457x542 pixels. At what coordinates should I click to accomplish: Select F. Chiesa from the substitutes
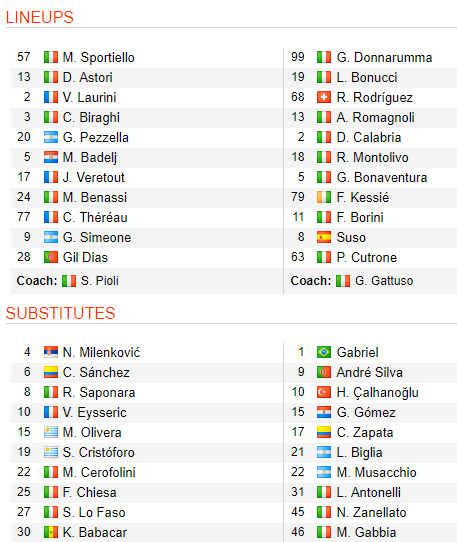point(90,493)
